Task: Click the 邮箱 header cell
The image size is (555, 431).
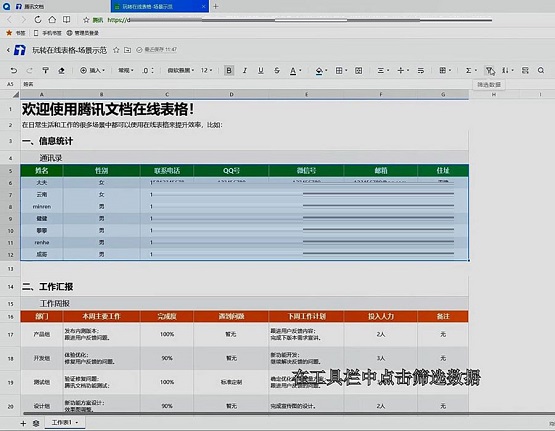Action: (381, 171)
